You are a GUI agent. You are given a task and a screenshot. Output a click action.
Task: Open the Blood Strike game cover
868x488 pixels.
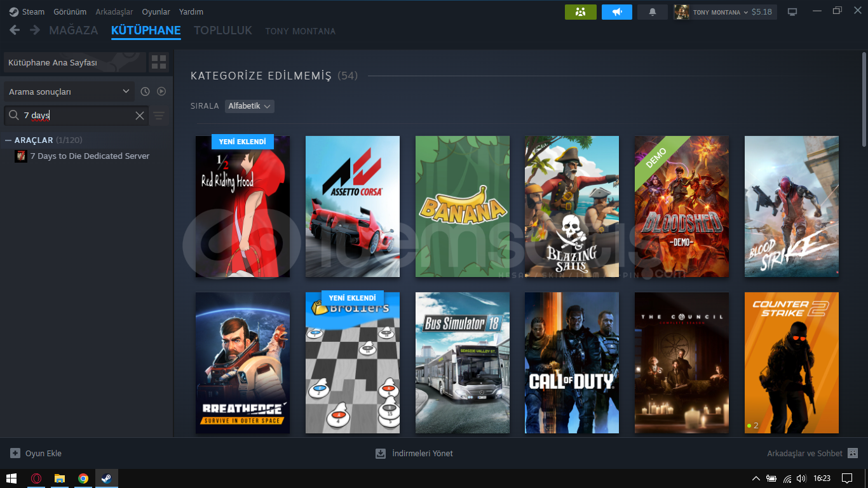click(x=792, y=207)
